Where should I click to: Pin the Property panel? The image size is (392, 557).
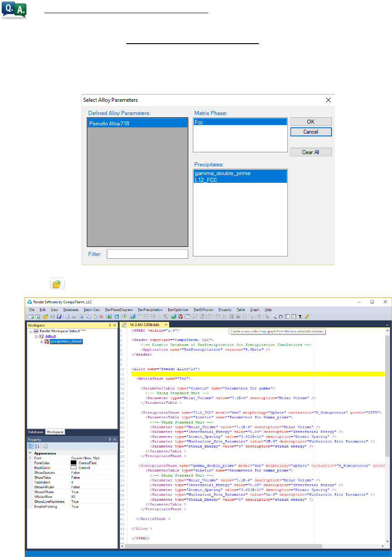110,440
